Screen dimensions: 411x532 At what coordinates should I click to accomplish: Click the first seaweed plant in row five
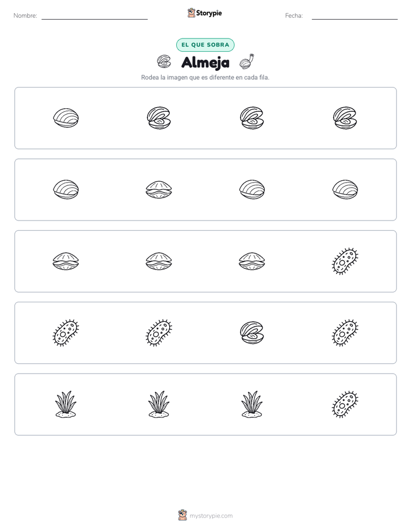pyautogui.click(x=66, y=404)
